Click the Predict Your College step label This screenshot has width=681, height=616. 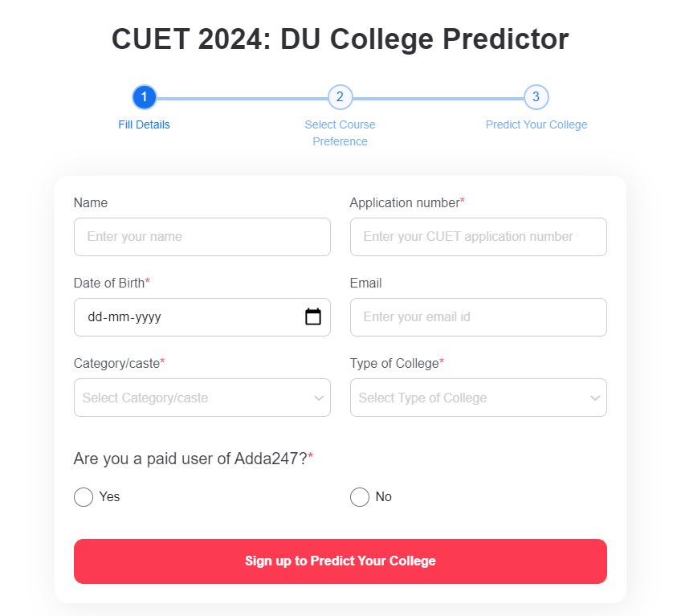(536, 124)
